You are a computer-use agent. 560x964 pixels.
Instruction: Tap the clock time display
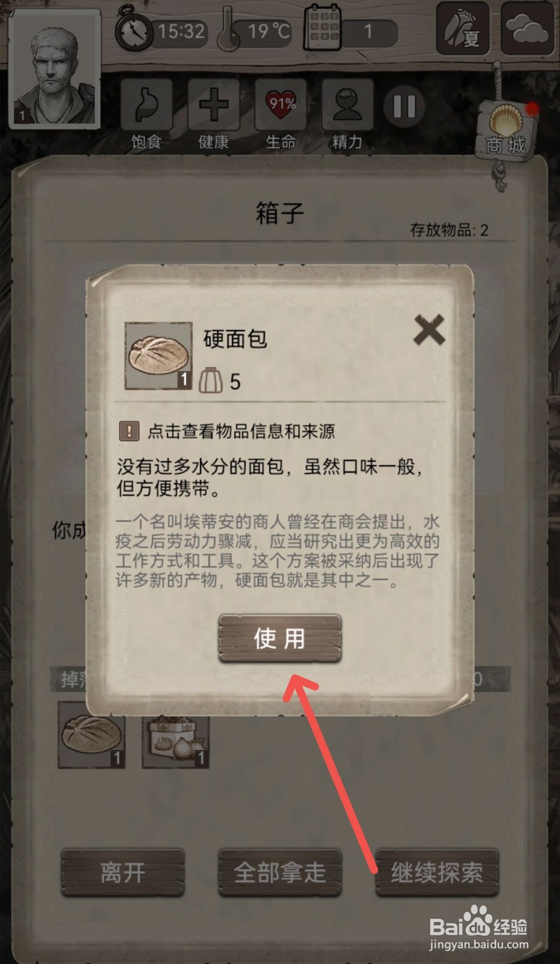coord(161,30)
